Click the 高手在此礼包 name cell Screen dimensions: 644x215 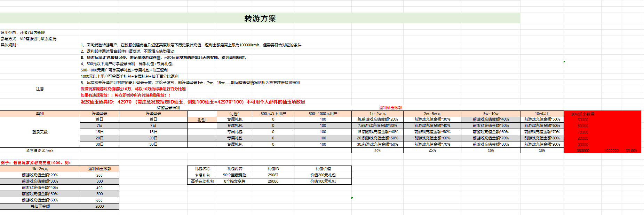click(202, 181)
